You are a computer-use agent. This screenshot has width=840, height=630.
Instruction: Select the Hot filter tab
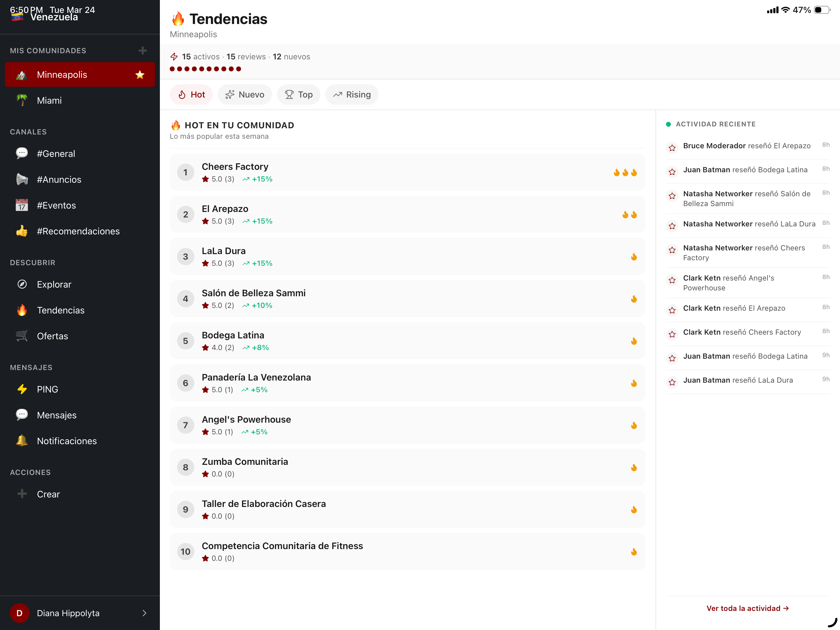pyautogui.click(x=191, y=95)
